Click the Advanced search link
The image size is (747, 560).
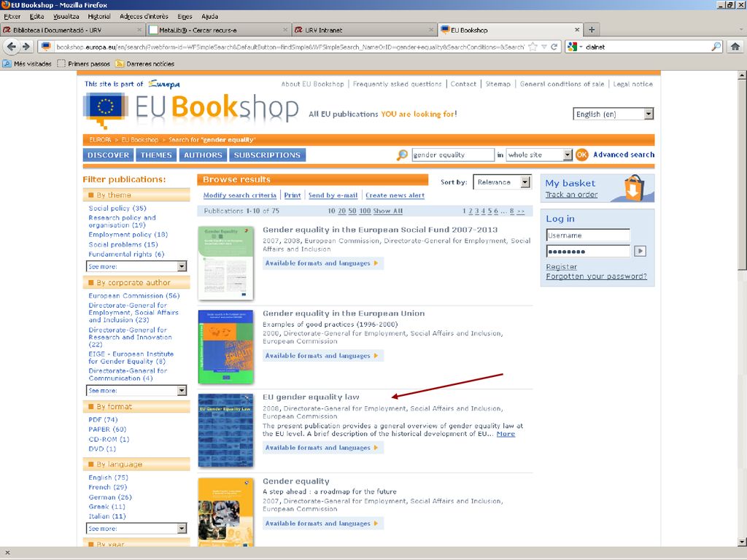[x=624, y=155]
